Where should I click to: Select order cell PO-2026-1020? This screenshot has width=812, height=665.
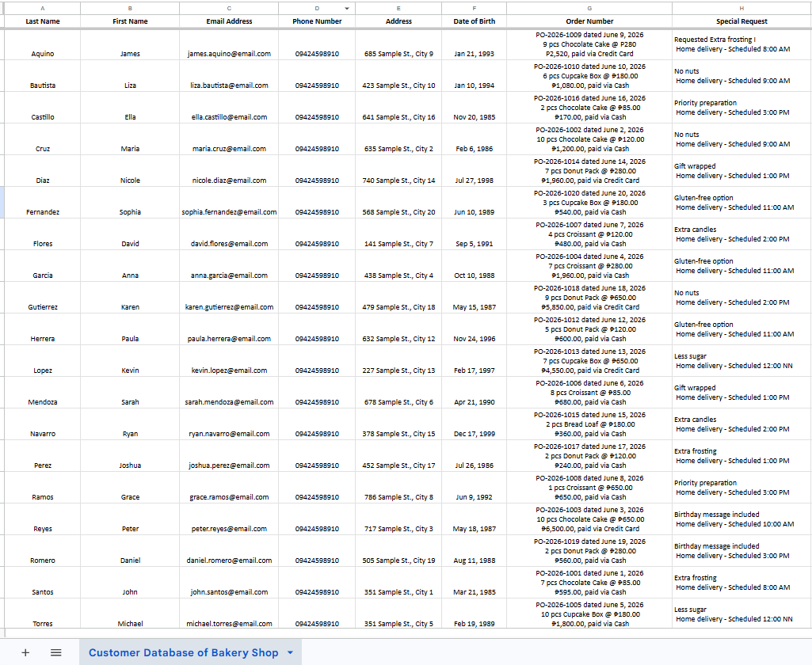coord(589,203)
